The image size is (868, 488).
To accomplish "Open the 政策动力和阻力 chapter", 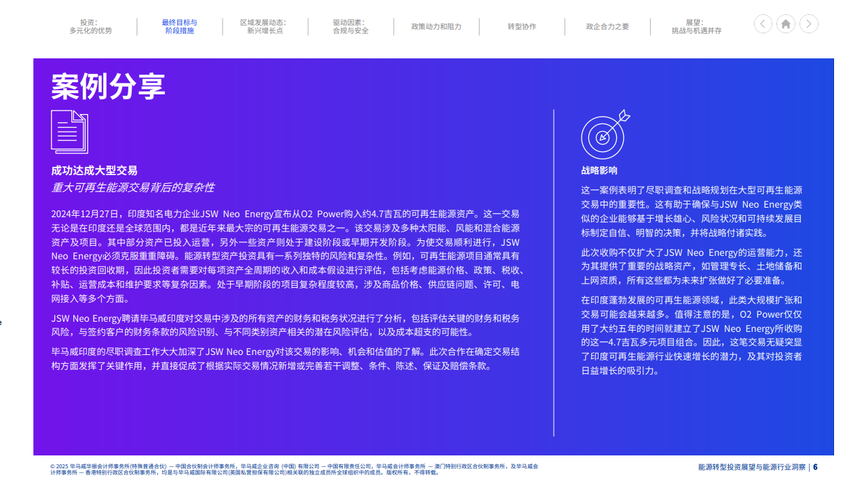I will (437, 26).
